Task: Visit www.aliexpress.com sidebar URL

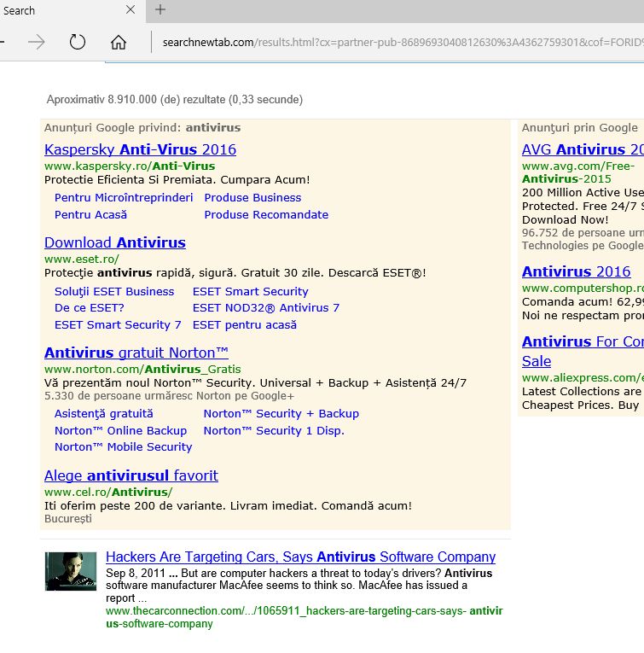Action: [x=583, y=377]
